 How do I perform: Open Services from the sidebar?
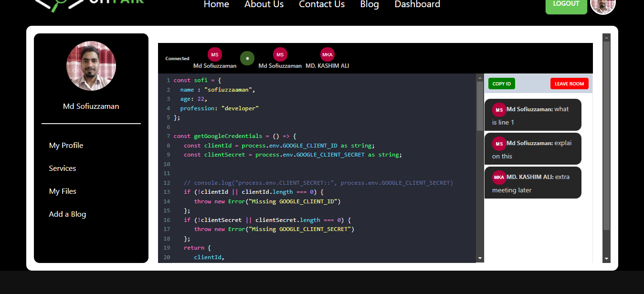63,168
